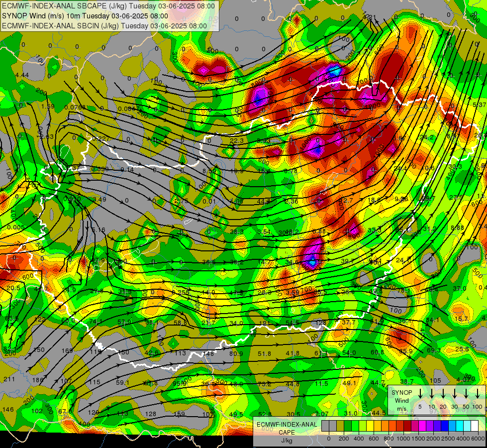Click the 30 m/s wind arrow in legend
487x448 pixels.
455,393
